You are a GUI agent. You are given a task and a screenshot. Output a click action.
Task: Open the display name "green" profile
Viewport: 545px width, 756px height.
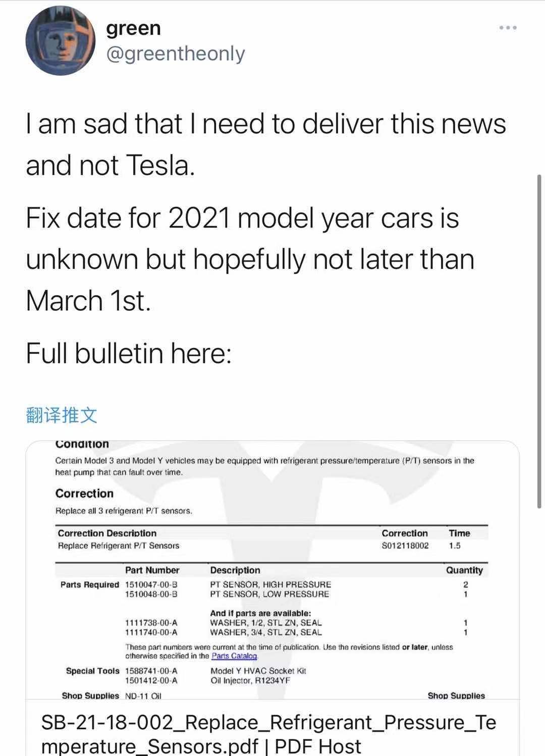click(133, 28)
